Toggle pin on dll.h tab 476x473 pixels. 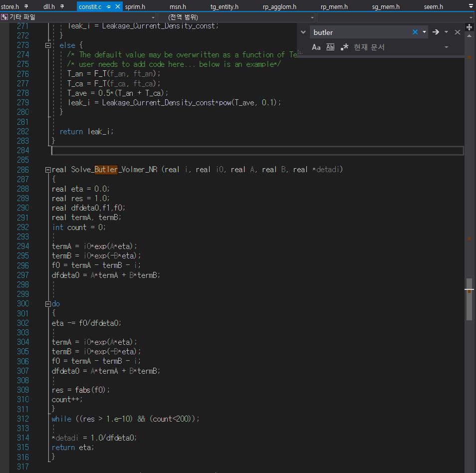pyautogui.click(x=62, y=6)
